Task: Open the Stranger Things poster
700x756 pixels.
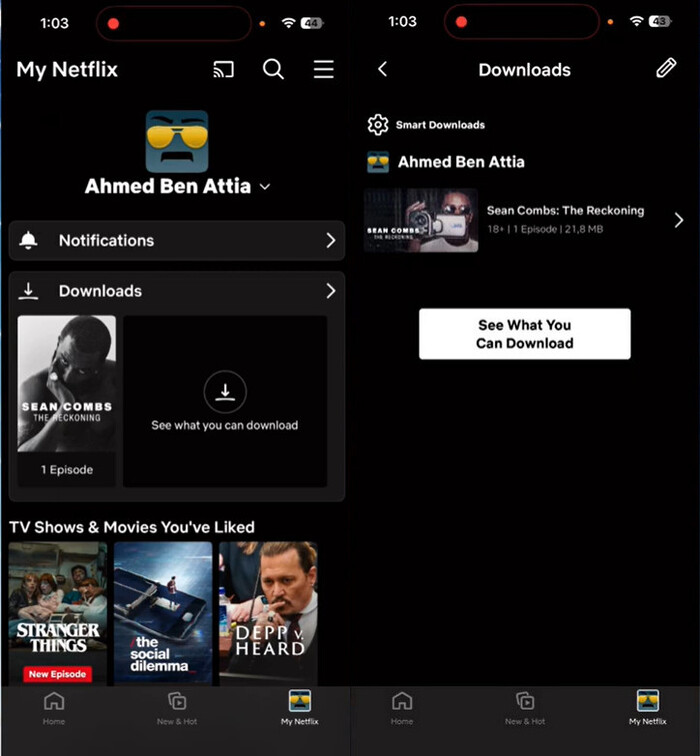Action: (57, 613)
